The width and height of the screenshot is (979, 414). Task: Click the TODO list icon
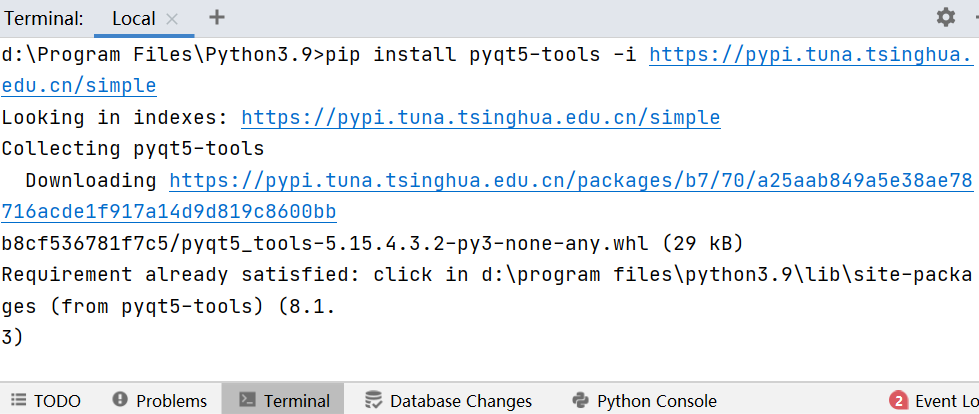coord(19,400)
